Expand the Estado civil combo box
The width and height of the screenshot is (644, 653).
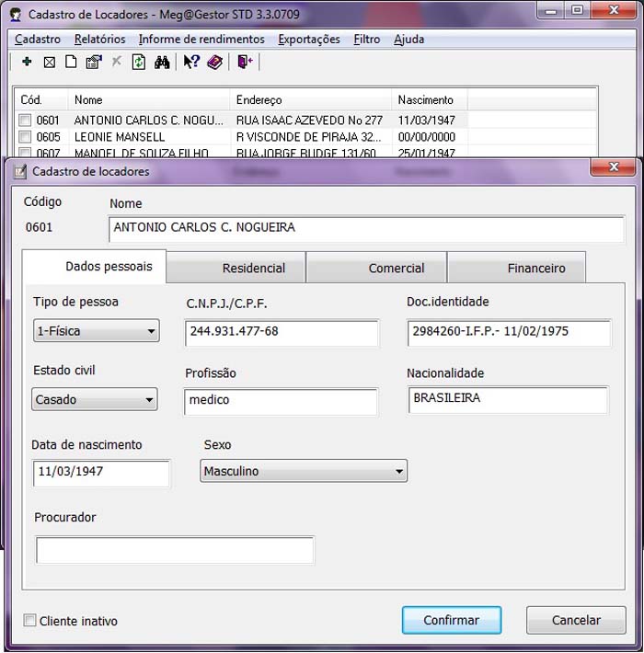(x=95, y=400)
